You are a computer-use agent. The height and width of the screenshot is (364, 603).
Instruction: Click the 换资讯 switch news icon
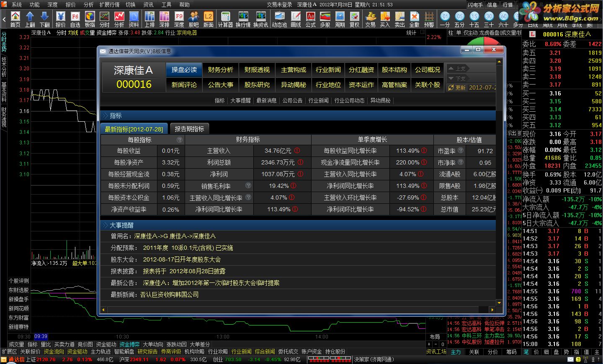[x=261, y=19]
